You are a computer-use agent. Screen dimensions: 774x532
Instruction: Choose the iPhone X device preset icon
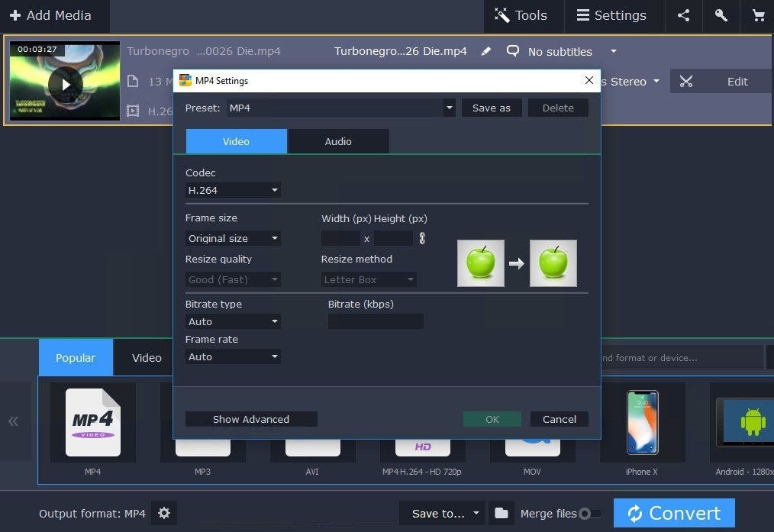click(641, 422)
